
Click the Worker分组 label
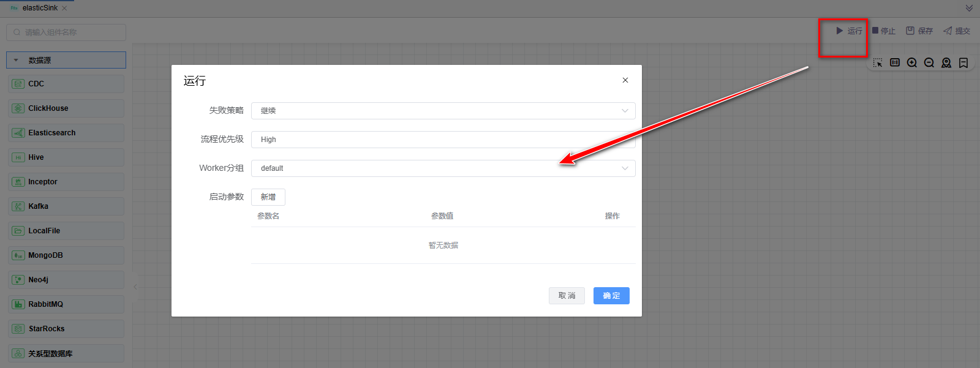tap(221, 168)
